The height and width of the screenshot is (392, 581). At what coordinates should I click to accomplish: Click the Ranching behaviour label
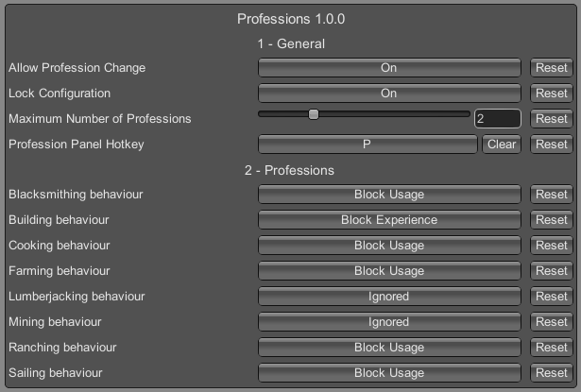coord(62,348)
